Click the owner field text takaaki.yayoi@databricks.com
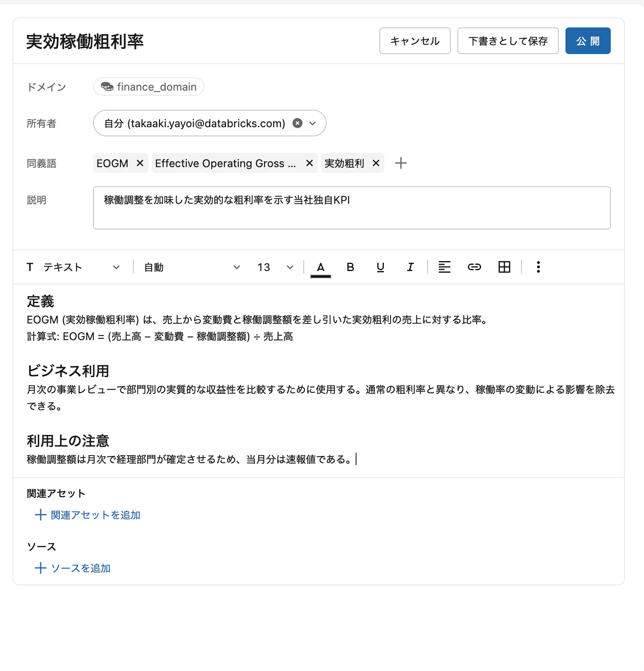Screen dimensions: 644x671 pyautogui.click(x=194, y=123)
